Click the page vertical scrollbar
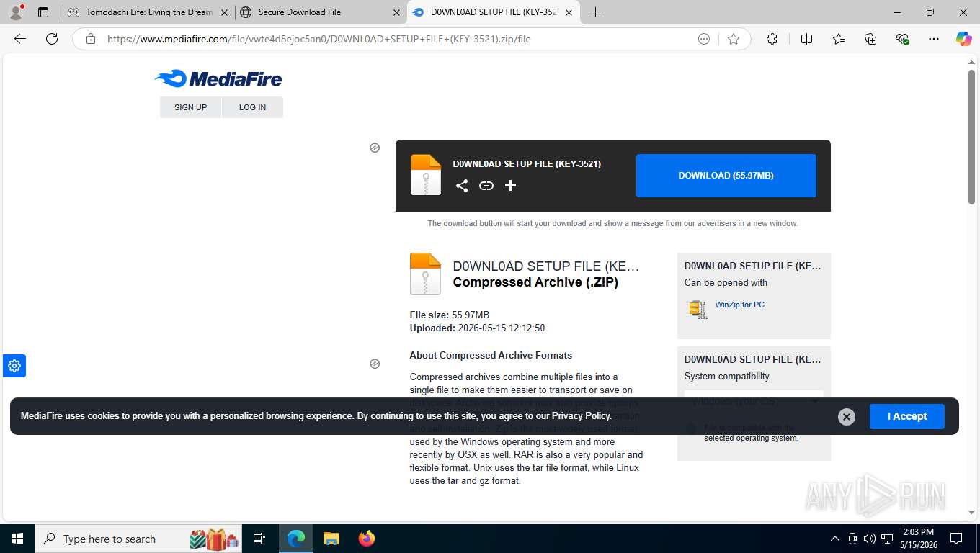Screen dimensions: 980x553 [x=971, y=137]
